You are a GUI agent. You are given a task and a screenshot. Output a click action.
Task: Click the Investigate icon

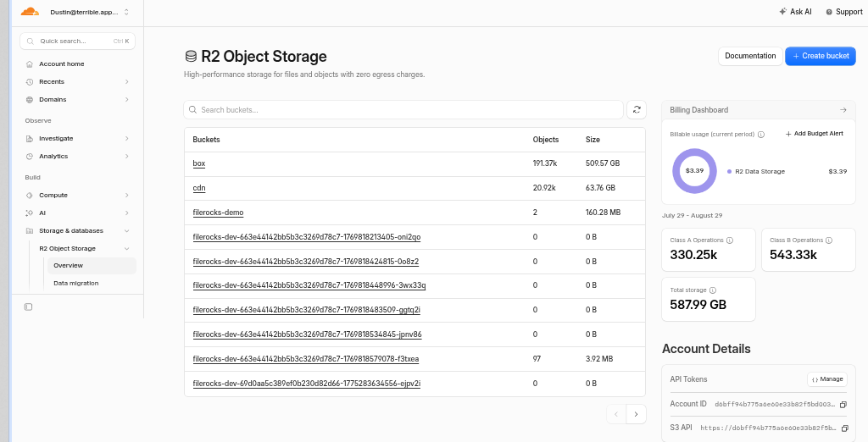tap(30, 138)
